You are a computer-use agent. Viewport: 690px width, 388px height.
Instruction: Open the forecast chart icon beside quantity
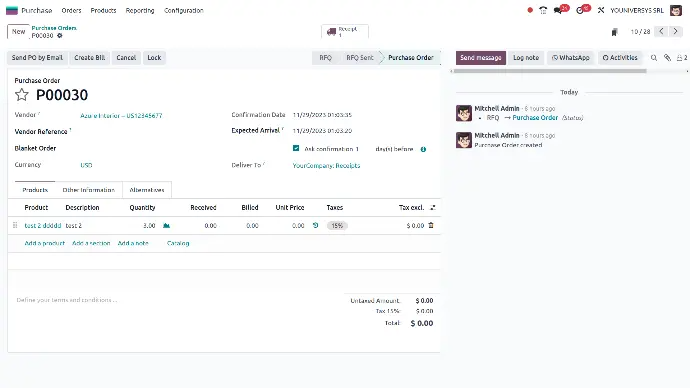pyautogui.click(x=166, y=226)
